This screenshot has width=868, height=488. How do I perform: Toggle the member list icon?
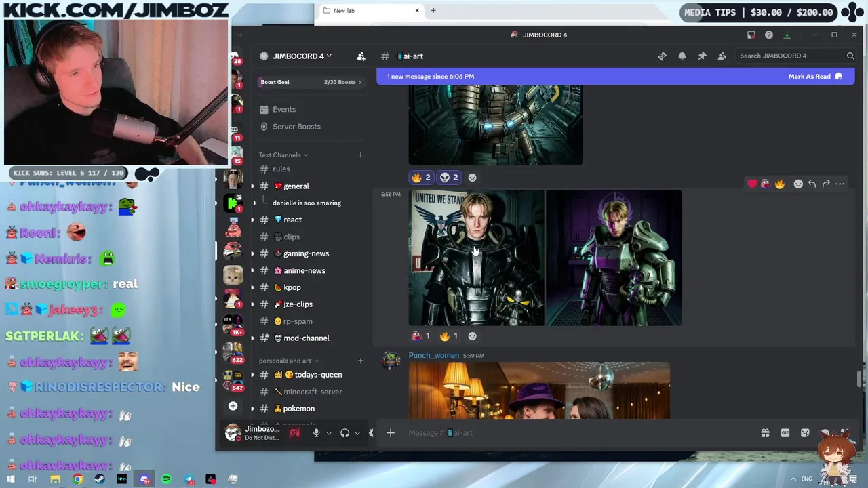722,56
